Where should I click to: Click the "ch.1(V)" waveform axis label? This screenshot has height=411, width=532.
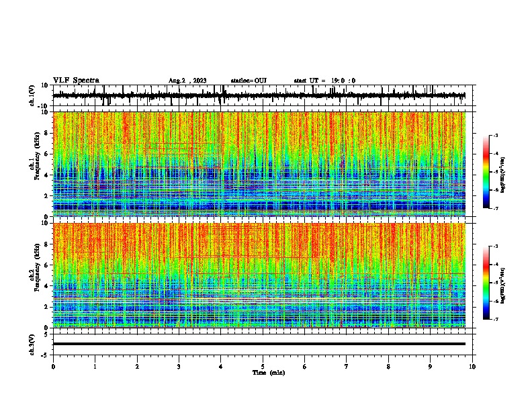[32, 95]
